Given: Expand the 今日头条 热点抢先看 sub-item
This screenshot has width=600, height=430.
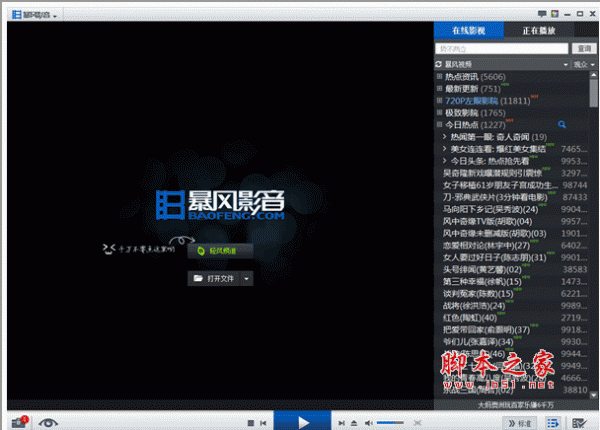Looking at the screenshot, I should 445,161.
